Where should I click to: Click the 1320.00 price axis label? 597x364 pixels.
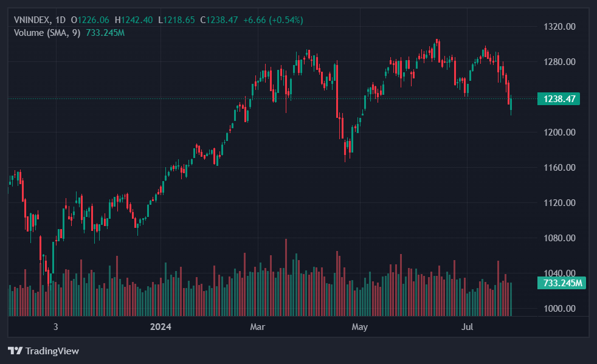click(x=558, y=27)
